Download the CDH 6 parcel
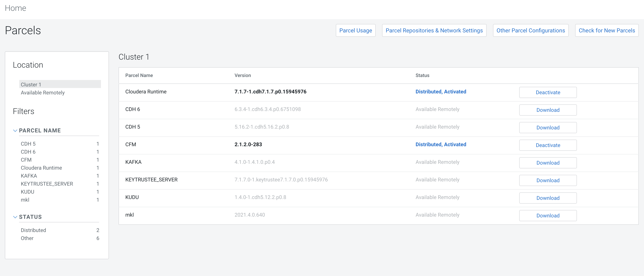Screen dimensions: 644x276 click(x=547, y=110)
